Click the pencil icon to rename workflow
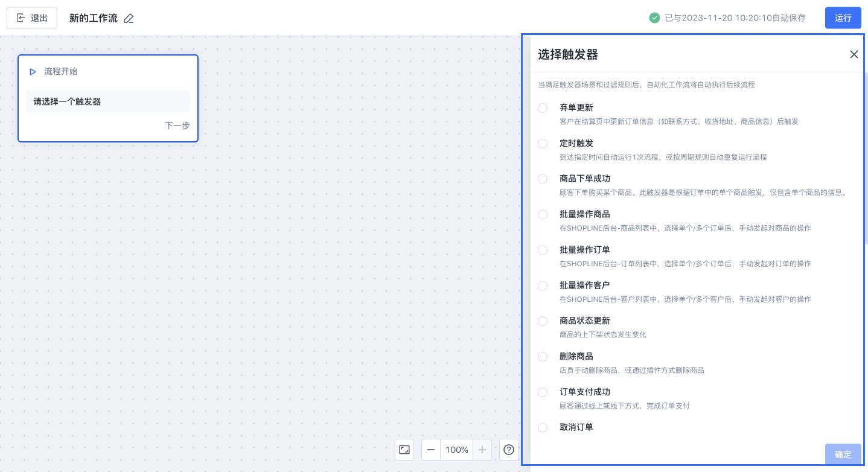Viewport: 868px width, 472px height. coord(129,18)
